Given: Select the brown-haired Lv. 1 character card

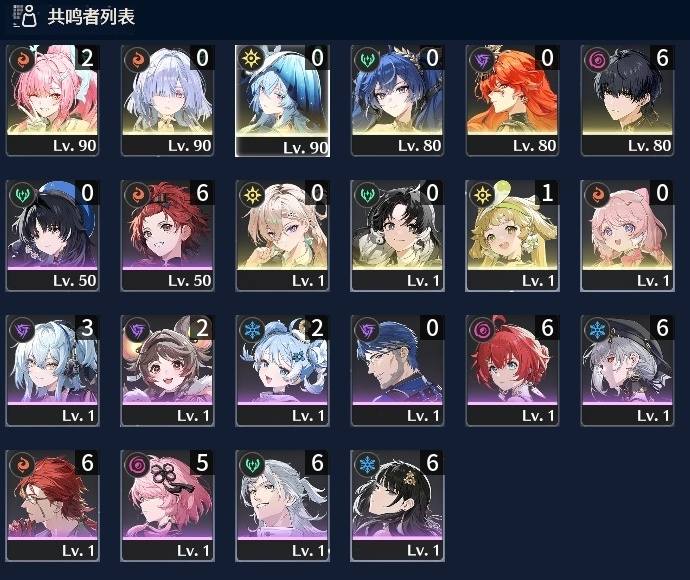Looking at the screenshot, I should coord(167,371).
